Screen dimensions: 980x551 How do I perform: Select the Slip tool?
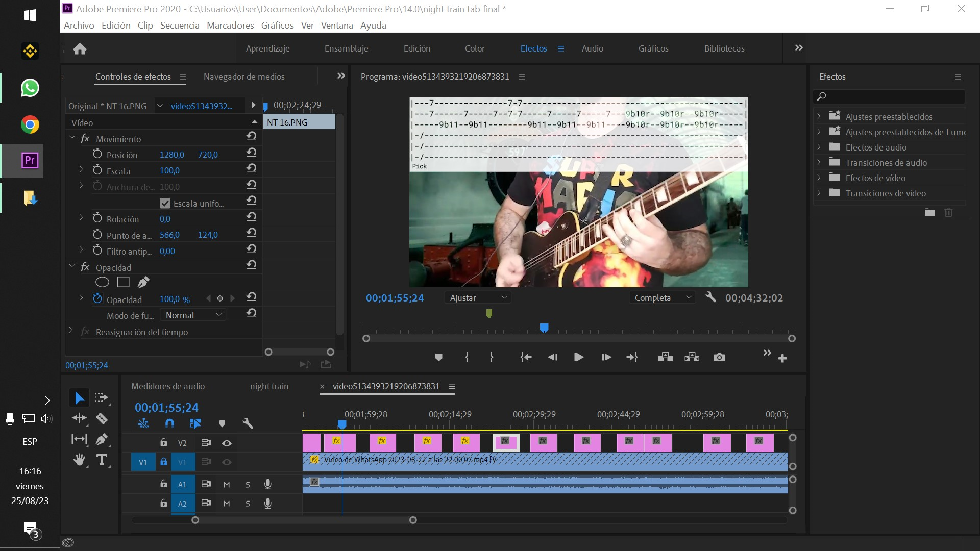[79, 439]
